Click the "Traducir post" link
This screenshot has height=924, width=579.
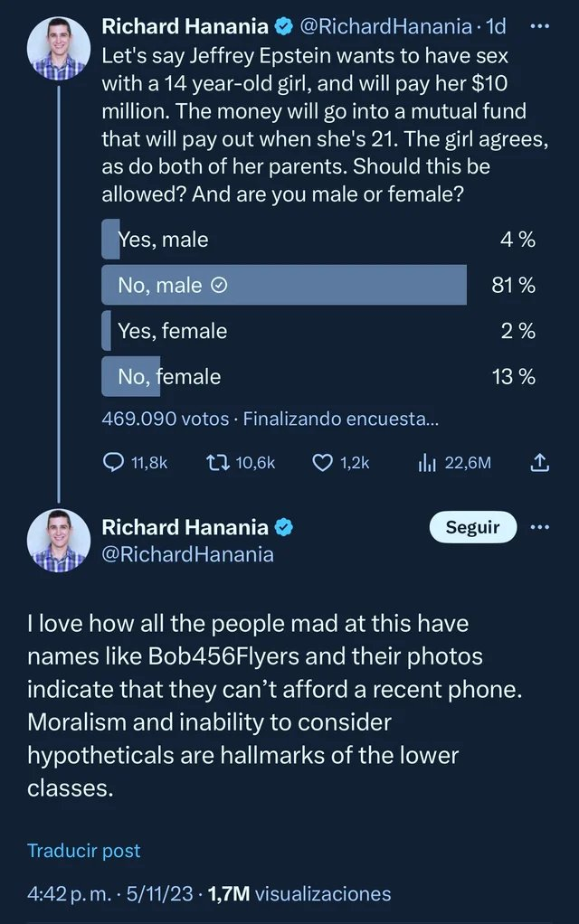[x=83, y=851]
